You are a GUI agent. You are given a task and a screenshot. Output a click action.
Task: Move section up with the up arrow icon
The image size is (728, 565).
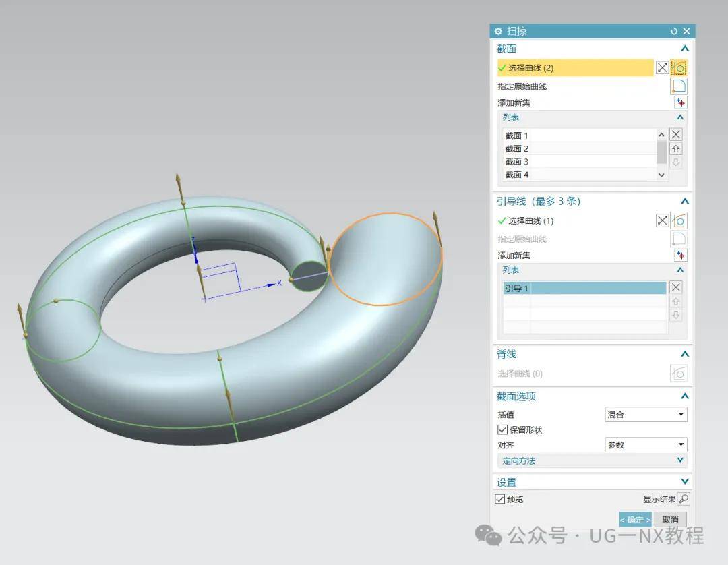[676, 148]
